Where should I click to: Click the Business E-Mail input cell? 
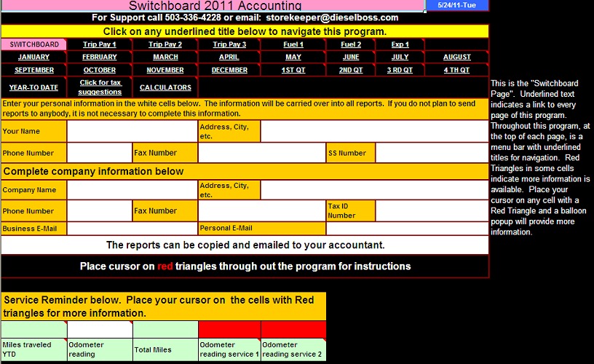point(132,229)
